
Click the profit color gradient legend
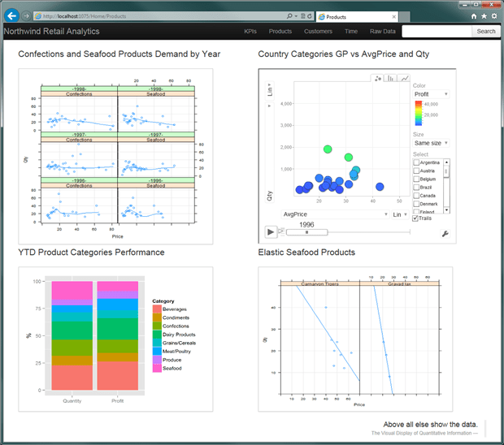[418, 113]
